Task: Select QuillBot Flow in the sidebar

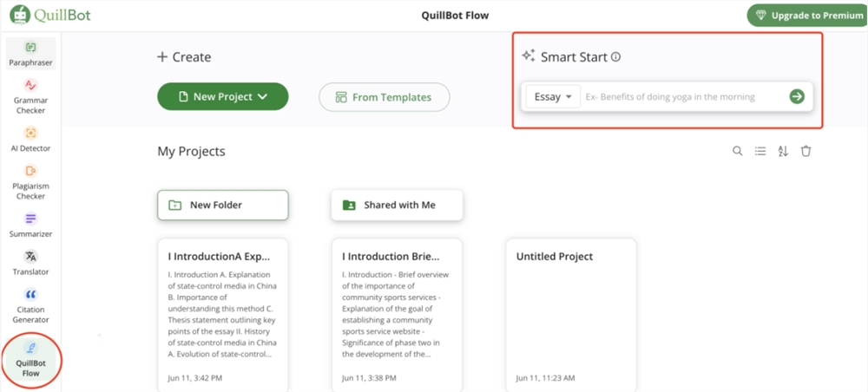Action: click(30, 358)
